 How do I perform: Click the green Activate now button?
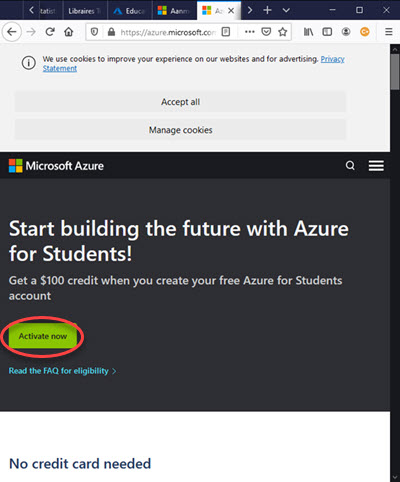(x=43, y=336)
